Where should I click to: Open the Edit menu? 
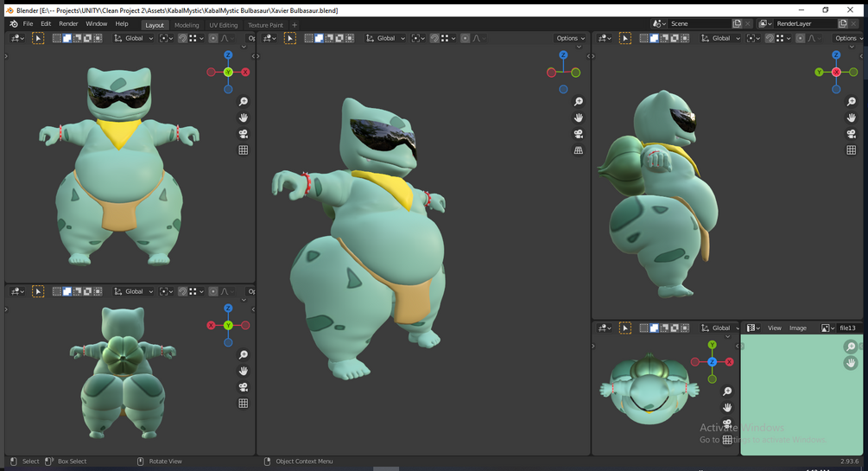click(x=46, y=24)
